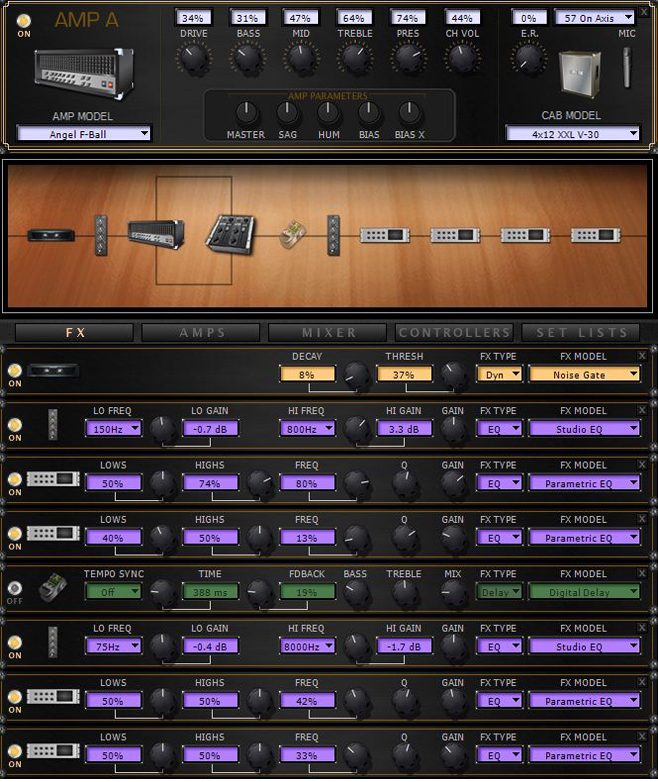Click the FDBACK 19% value field
Image resolution: width=658 pixels, height=782 pixels.
[307, 592]
